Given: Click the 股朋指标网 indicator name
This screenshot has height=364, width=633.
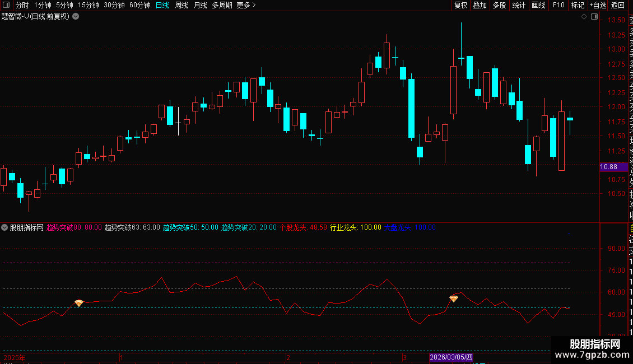Looking at the screenshot, I should coord(27,227).
